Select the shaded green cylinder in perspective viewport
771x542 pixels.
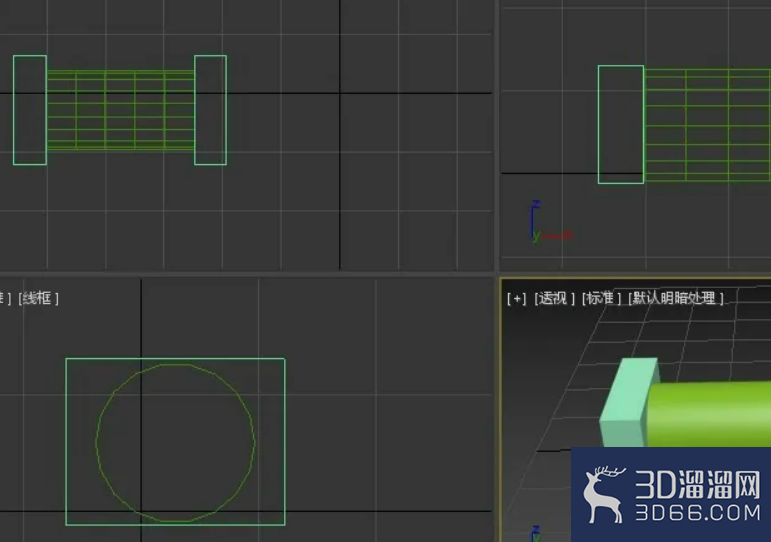click(x=708, y=413)
